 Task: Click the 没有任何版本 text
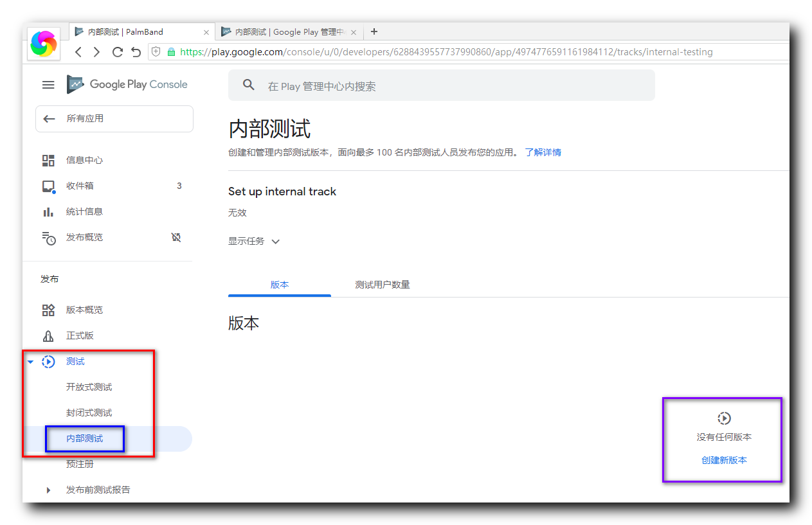coord(724,437)
